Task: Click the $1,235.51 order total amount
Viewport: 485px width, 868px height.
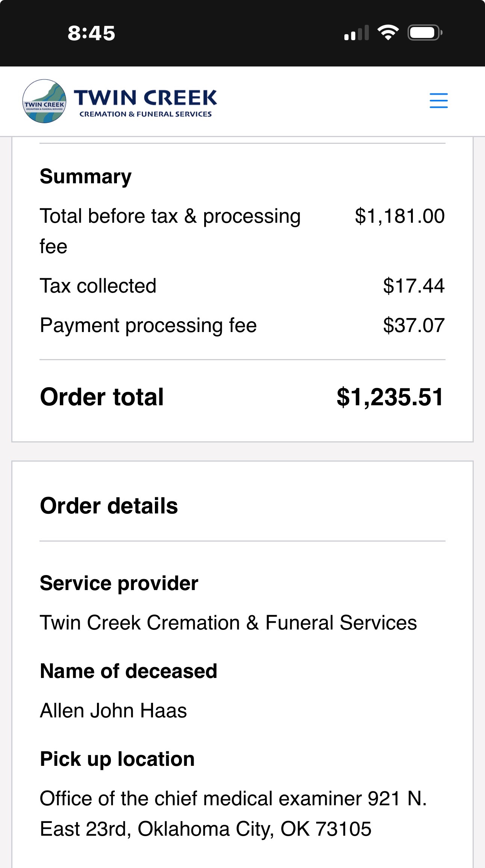Action: coord(390,397)
